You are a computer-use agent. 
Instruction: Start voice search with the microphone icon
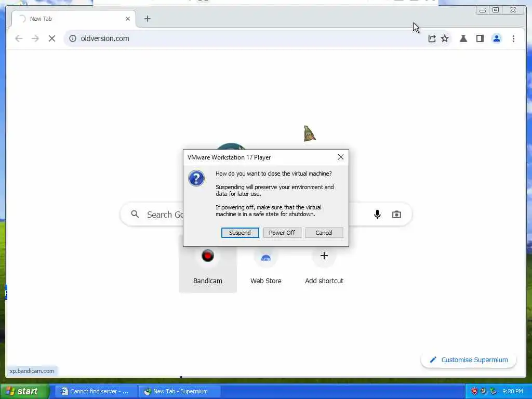pos(377,214)
